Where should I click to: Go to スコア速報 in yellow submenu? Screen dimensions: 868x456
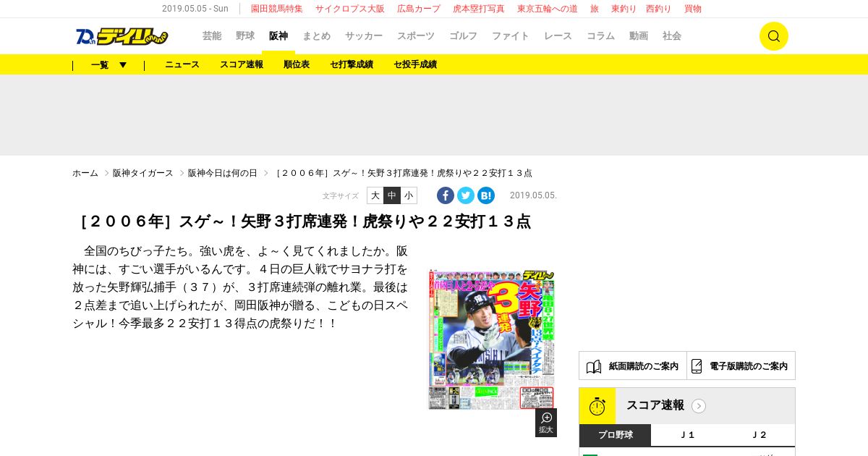point(242,64)
